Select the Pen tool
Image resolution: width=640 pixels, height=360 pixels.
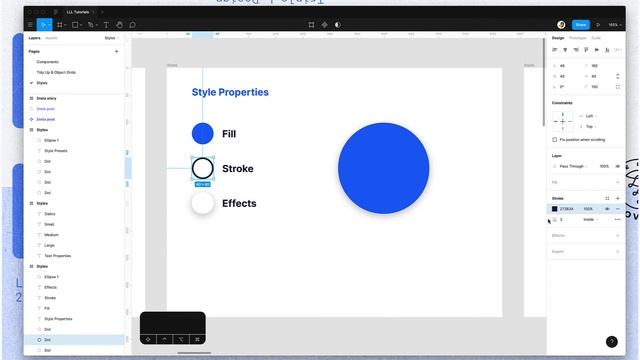coord(91,25)
